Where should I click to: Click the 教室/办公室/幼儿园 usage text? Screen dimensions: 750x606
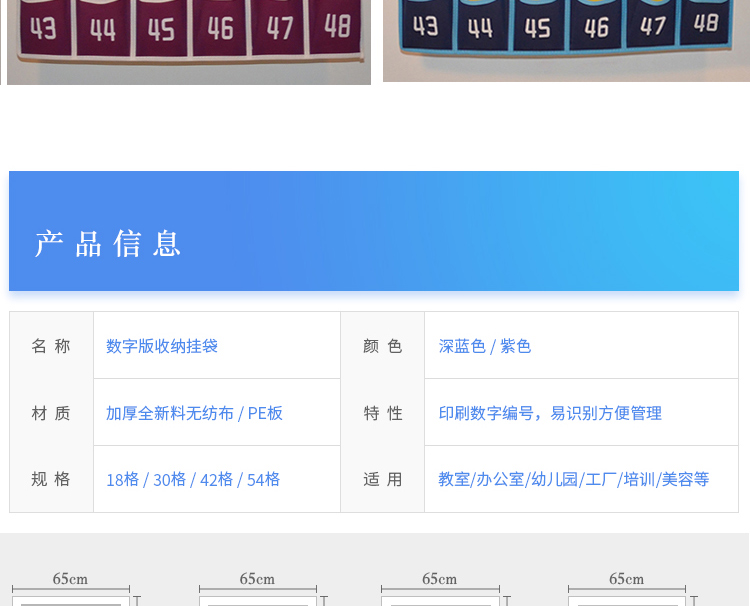tap(573, 480)
